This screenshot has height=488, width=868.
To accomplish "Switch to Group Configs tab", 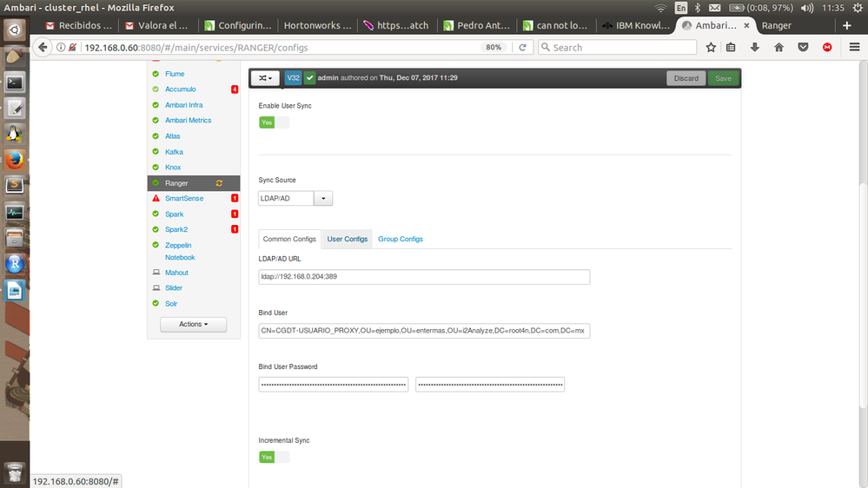I will tap(401, 239).
